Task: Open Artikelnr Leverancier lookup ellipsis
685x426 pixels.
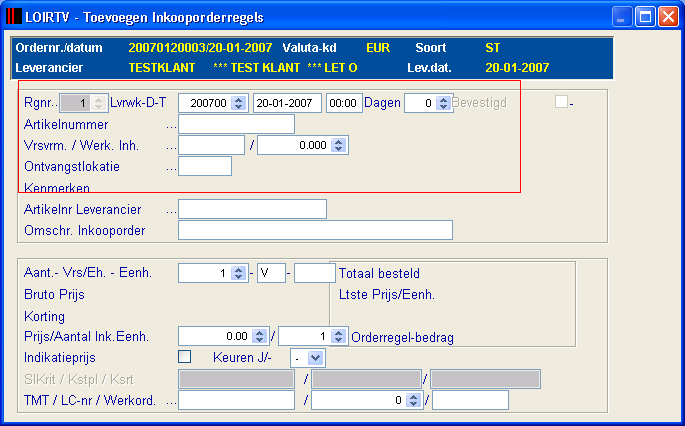Action: [171, 211]
